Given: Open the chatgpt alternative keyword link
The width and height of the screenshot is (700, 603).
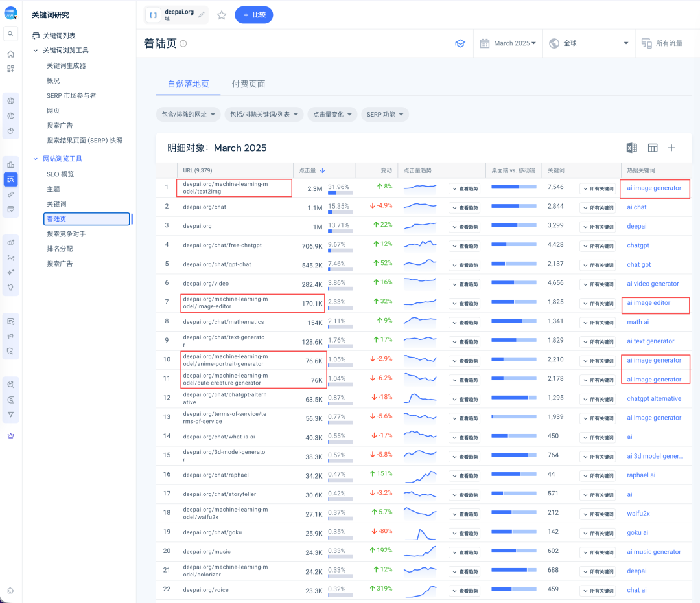Looking at the screenshot, I should point(654,399).
